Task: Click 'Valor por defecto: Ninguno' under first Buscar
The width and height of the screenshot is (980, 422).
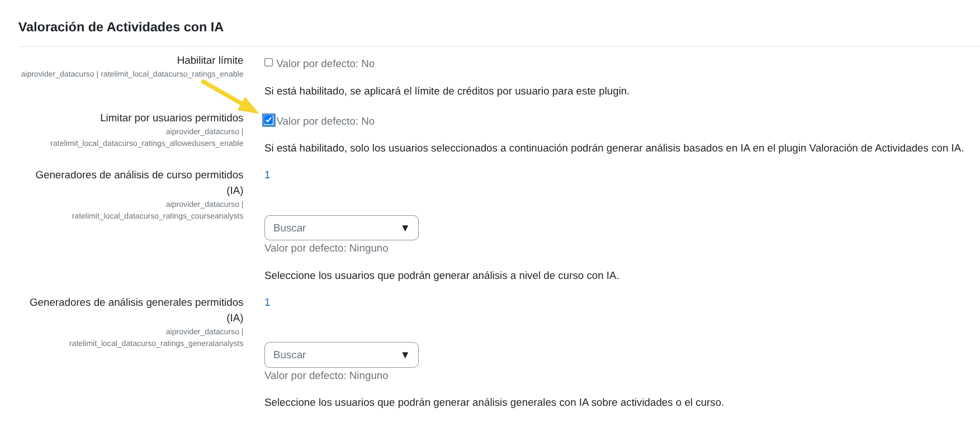Action: (326, 248)
